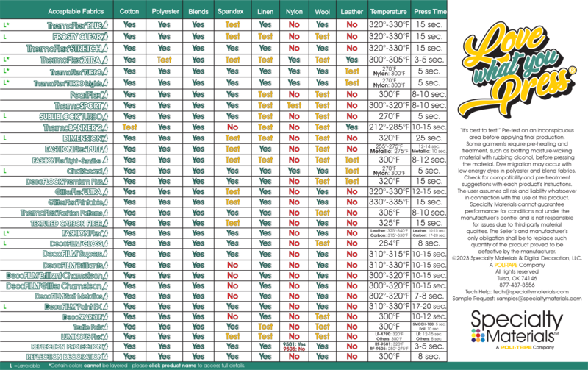
Task: Open the DecoSPARKLE product page
Action: [x=85, y=316]
